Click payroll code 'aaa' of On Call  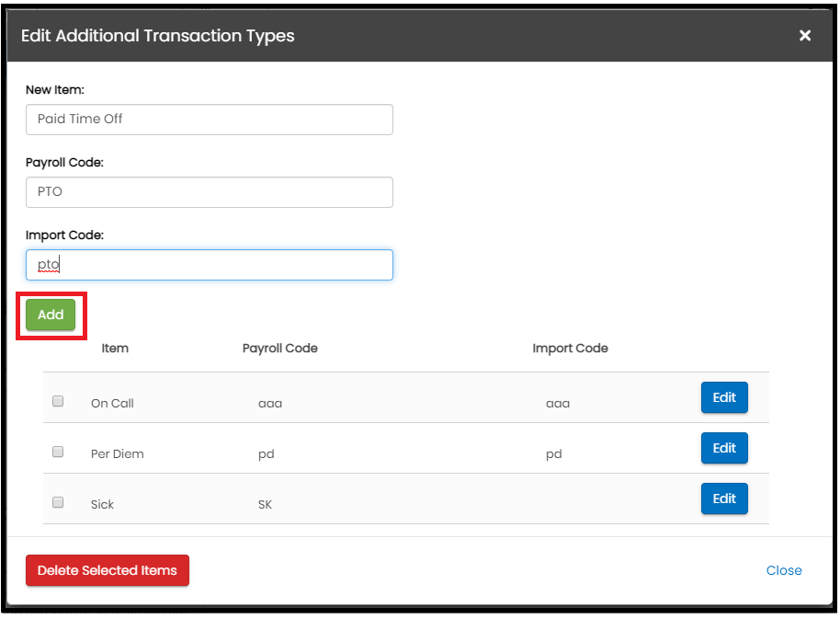(270, 404)
